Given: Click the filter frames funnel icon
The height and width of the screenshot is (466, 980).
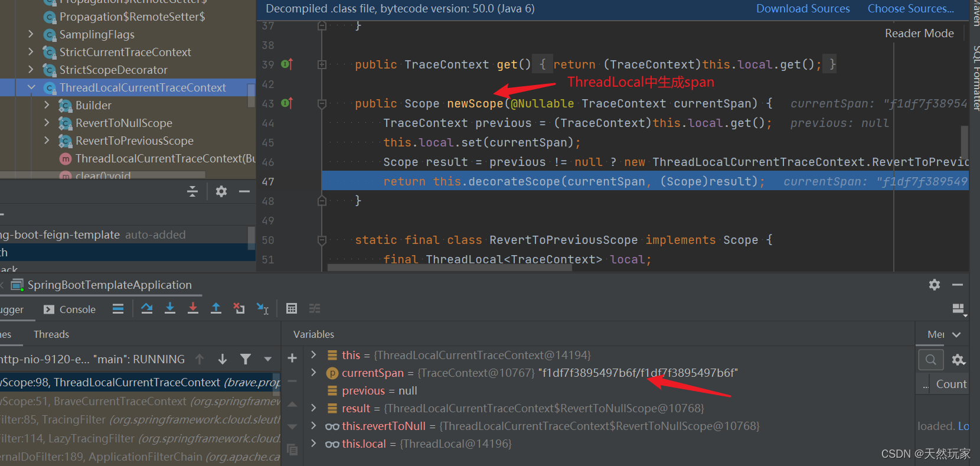Looking at the screenshot, I should (246, 359).
